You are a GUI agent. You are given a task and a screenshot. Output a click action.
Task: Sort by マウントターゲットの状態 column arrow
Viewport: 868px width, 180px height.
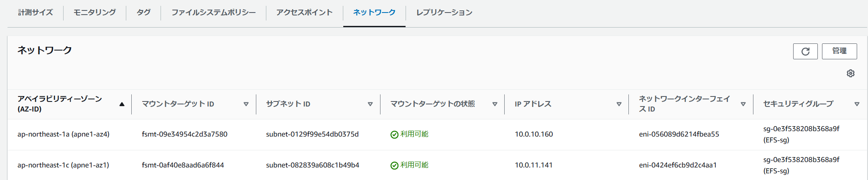(495, 104)
